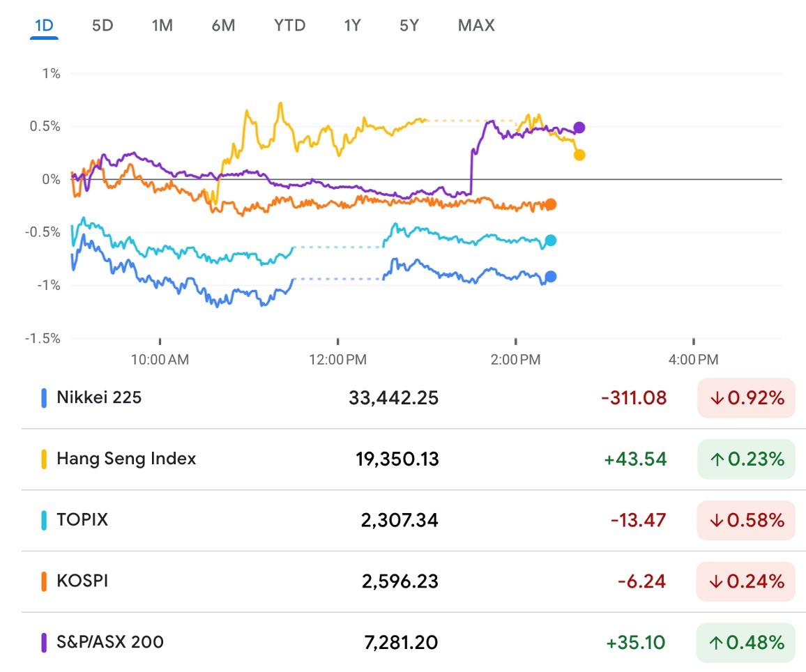Click the Nikkei point change -311.08
Viewport: 806px width, 672px height.
[634, 398]
